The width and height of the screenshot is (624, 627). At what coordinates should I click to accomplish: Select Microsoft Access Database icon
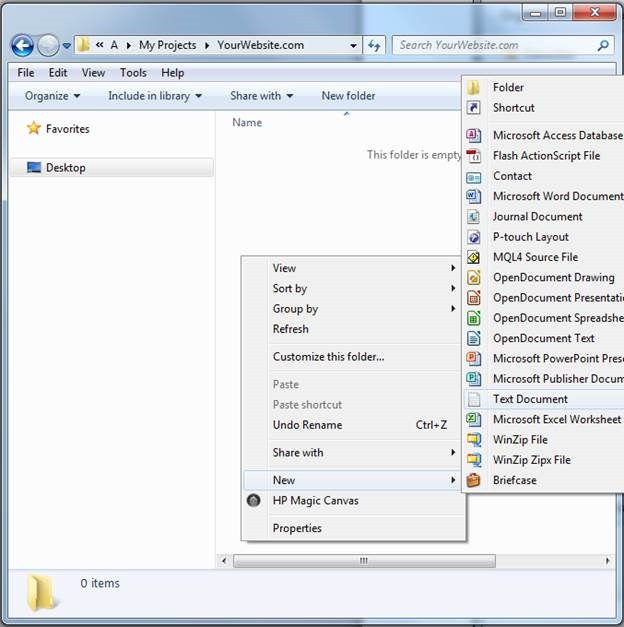tap(474, 135)
